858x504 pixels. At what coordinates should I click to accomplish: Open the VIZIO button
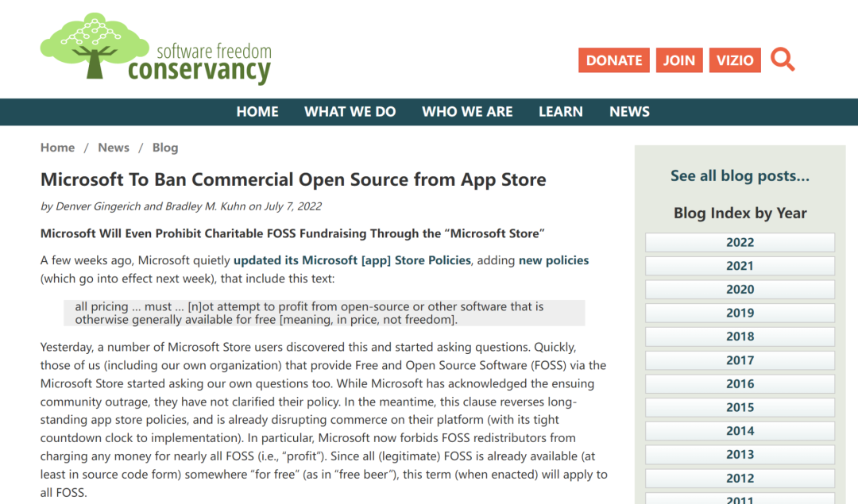click(735, 60)
